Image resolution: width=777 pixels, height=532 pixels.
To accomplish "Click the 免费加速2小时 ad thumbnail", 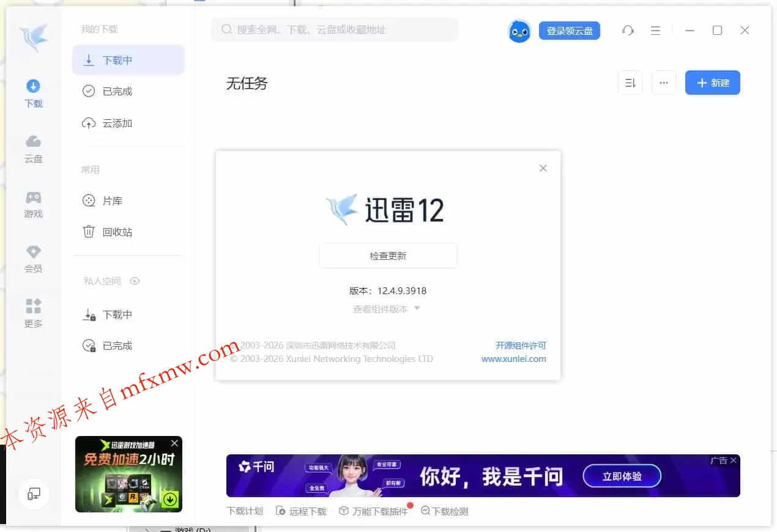I will coord(128,474).
